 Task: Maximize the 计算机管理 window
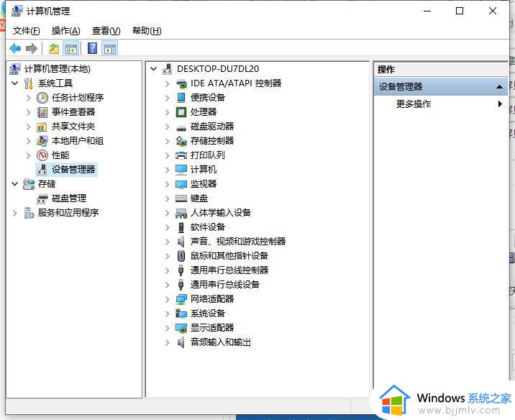tap(460, 12)
